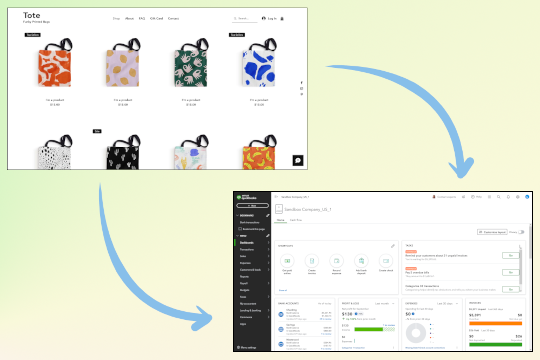This screenshot has height=360, width=540.
Task: Open FAQ in Tote navigation
Action: click(x=142, y=19)
